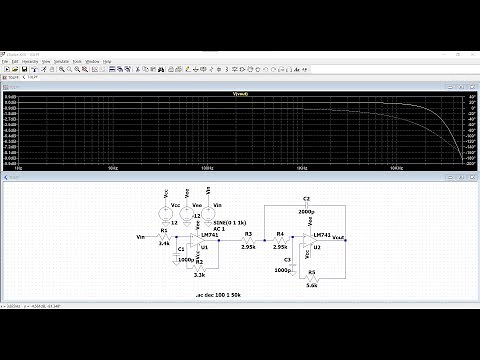Open Find with the binoculars icon
This screenshot has width=480, height=360.
tap(161, 69)
